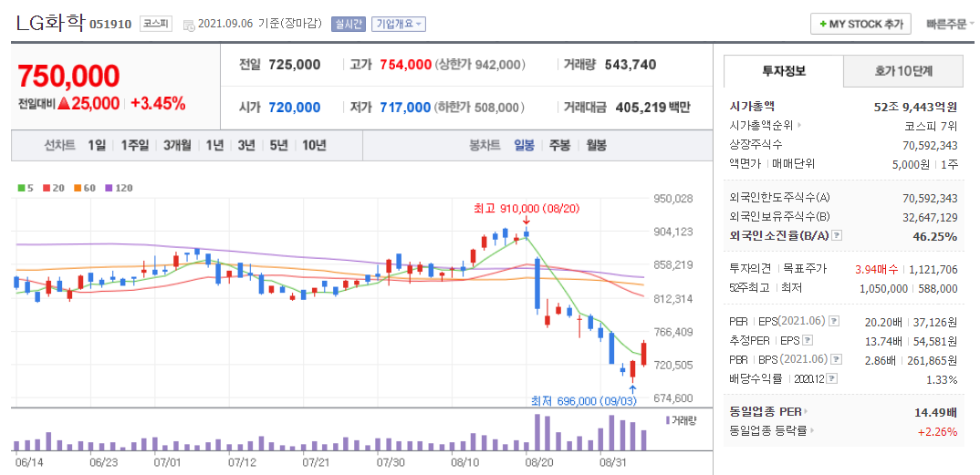This screenshot has height=475, width=980.
Task: Select the 일봉 candle chart
Action: point(525,146)
